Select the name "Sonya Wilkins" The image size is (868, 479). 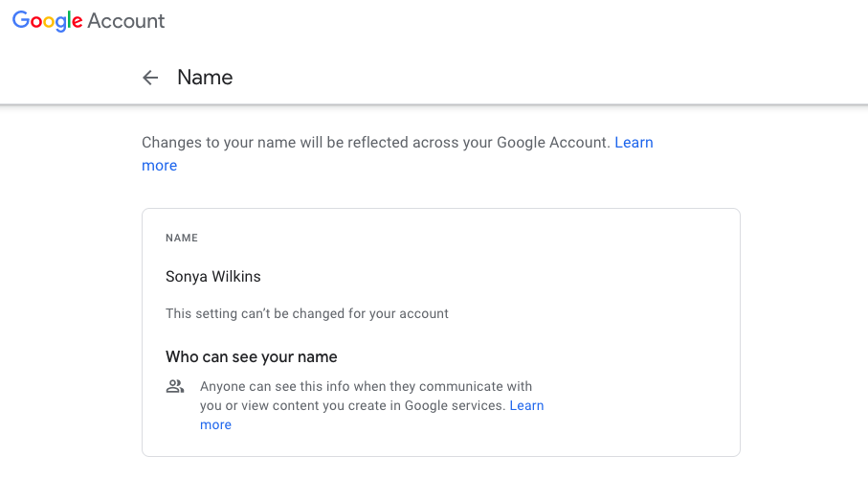213,277
